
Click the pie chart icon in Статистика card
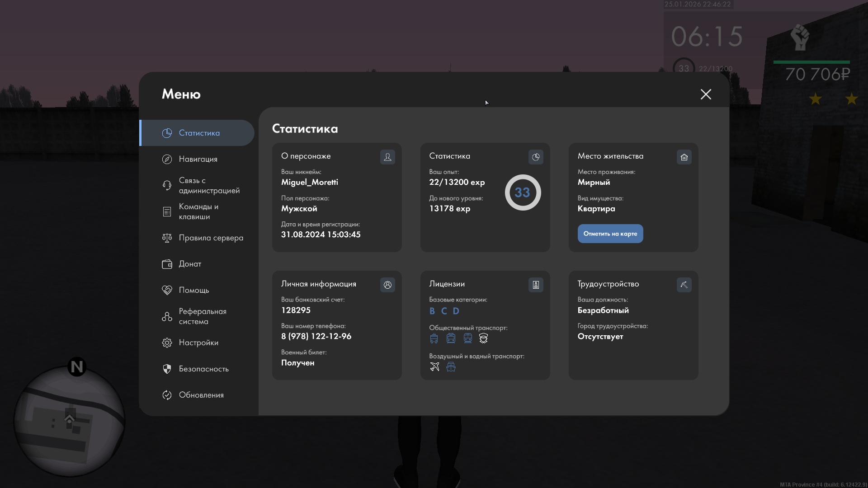point(536,157)
